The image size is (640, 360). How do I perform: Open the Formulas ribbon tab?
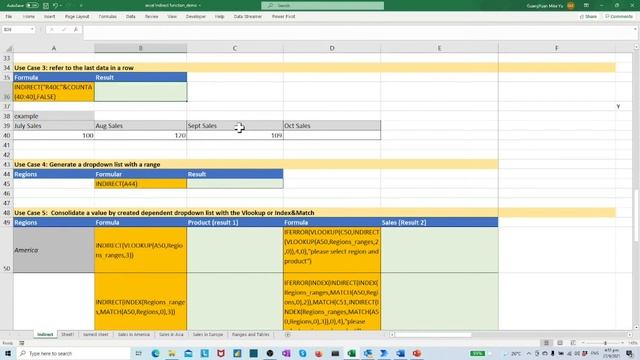(107, 17)
